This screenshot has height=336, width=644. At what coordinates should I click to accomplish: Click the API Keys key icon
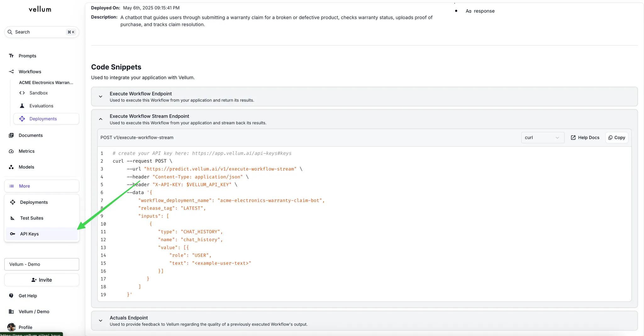[x=13, y=234]
